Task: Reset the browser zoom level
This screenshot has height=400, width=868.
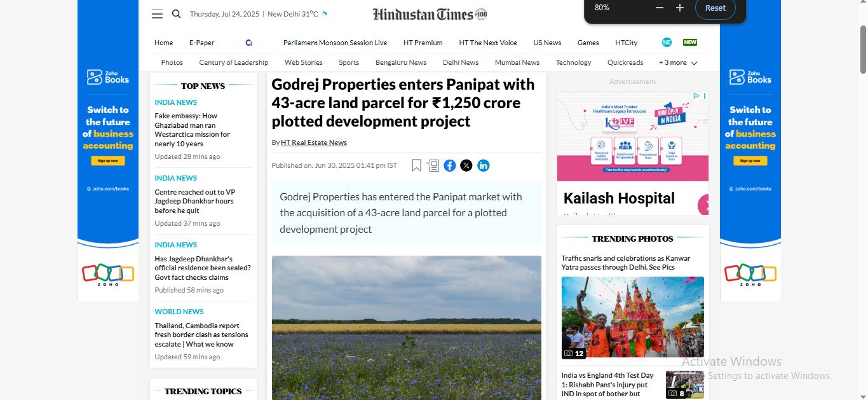Action: pos(715,8)
